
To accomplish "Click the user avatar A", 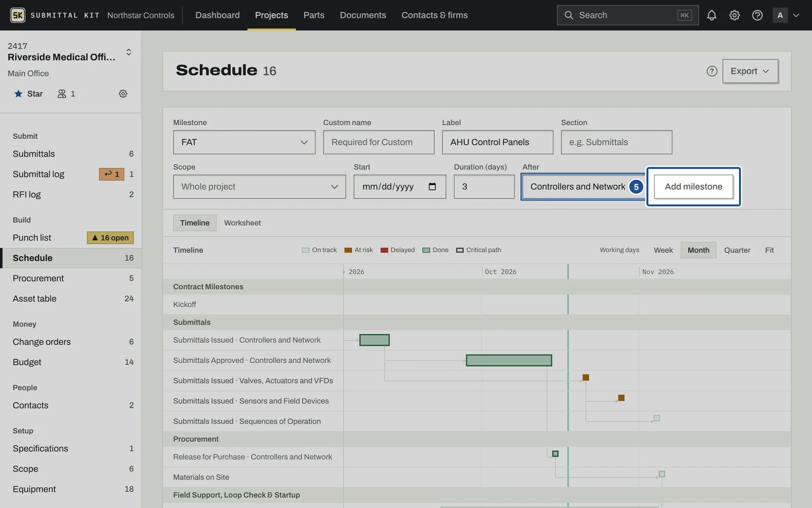I will point(780,15).
